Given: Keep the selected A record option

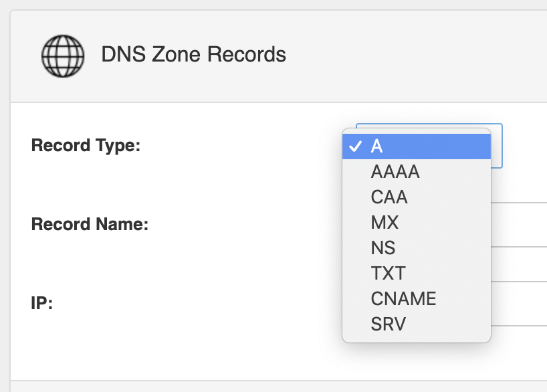Looking at the screenshot, I should click(417, 146).
